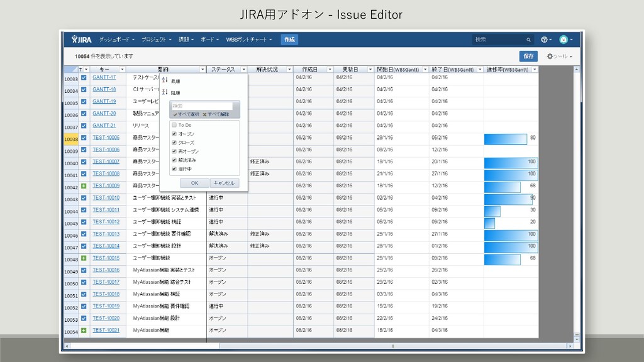Open the help question mark icon
The width and height of the screenshot is (644, 362).
point(544,40)
